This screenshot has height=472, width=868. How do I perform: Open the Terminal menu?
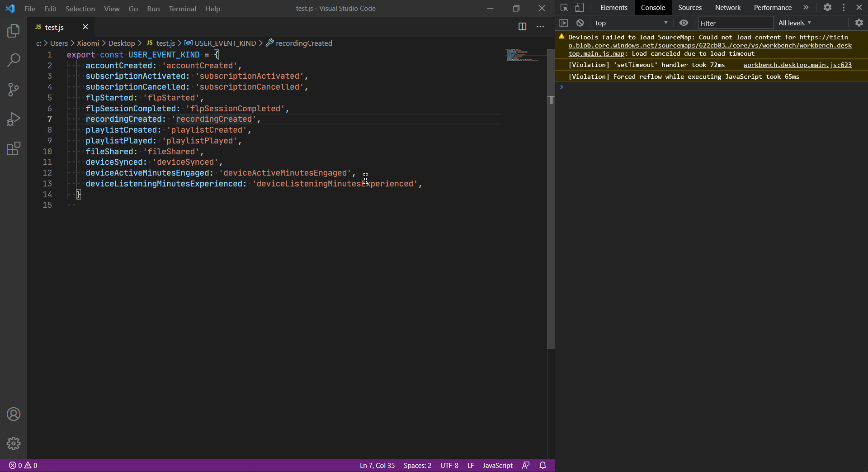click(x=182, y=9)
